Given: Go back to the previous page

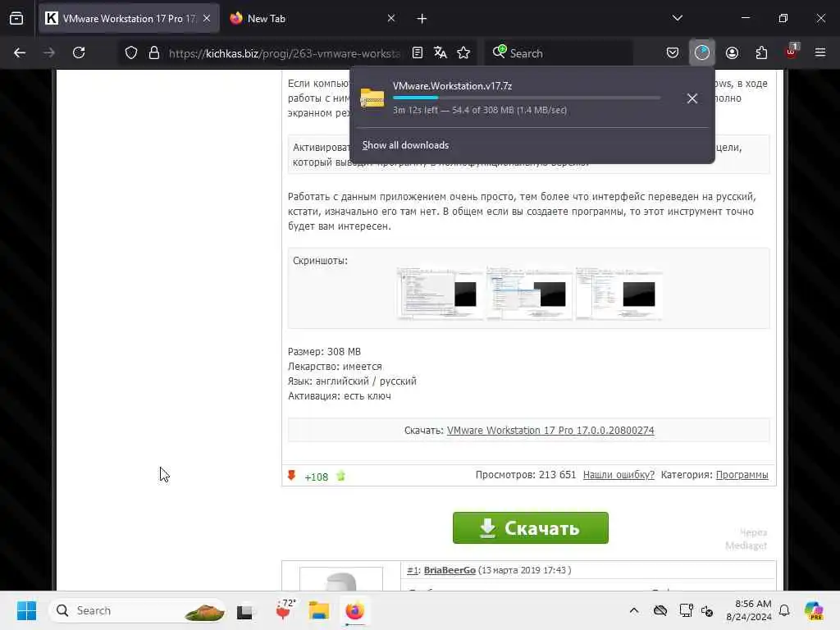Looking at the screenshot, I should point(20,52).
